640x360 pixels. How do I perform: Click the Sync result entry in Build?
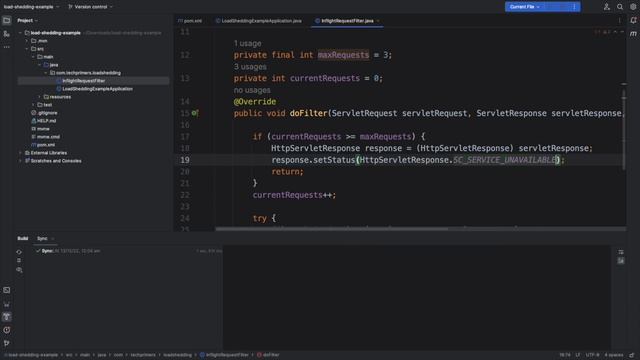(68, 251)
